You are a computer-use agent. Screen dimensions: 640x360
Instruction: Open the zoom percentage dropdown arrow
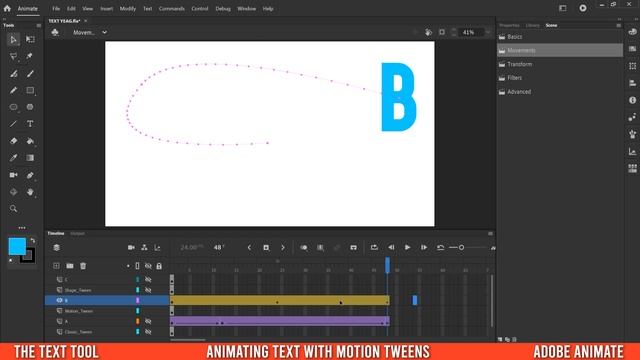[x=488, y=32]
